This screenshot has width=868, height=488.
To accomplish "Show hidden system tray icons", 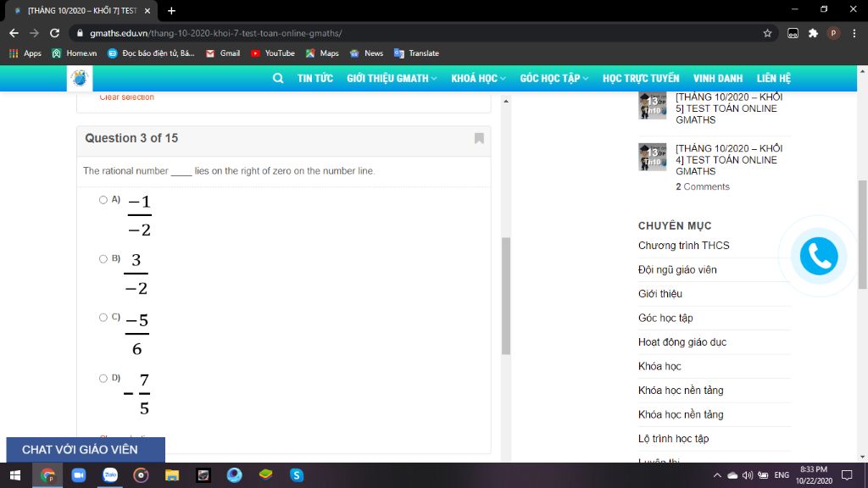I will pyautogui.click(x=717, y=475).
